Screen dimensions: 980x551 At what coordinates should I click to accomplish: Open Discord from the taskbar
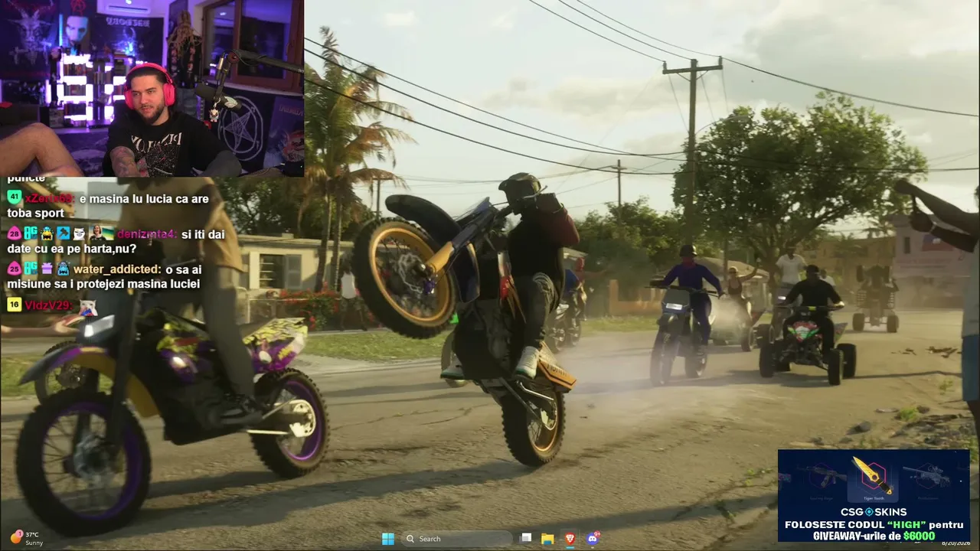click(x=592, y=539)
